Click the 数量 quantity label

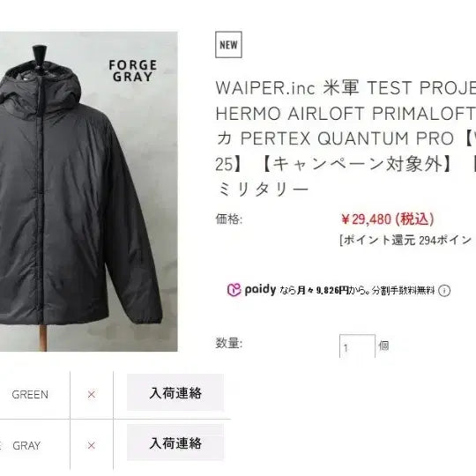point(229,344)
